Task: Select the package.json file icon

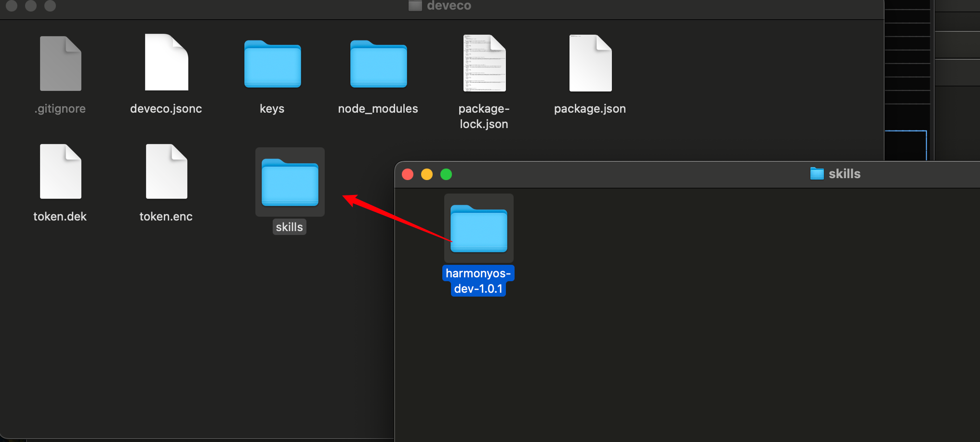Action: [x=591, y=63]
